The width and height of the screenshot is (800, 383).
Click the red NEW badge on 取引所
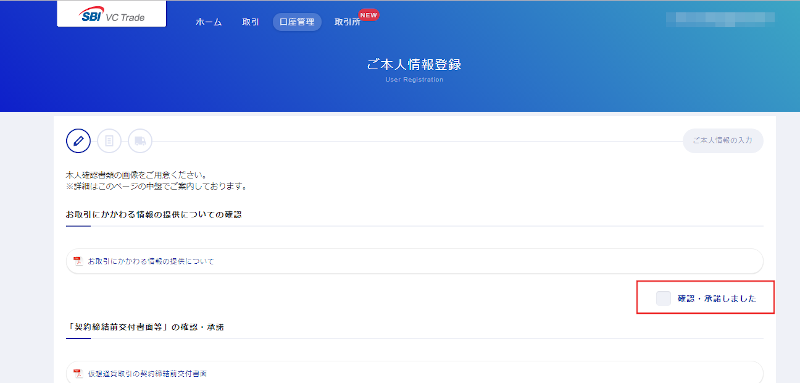coord(369,15)
